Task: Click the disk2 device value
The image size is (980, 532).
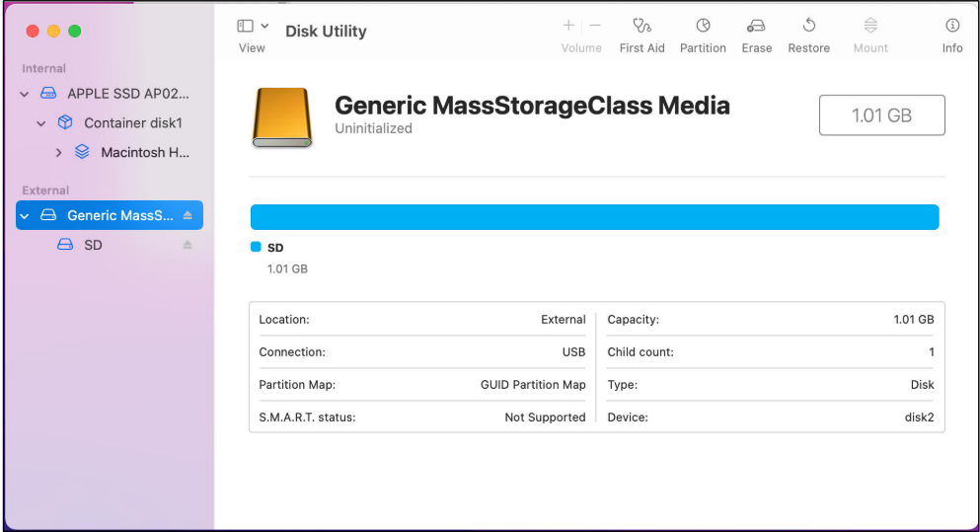Action: point(920,417)
